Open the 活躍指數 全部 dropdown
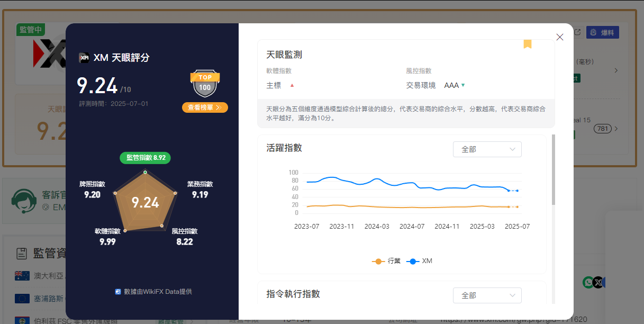Screen dimensions: 644x324 (x=487, y=149)
